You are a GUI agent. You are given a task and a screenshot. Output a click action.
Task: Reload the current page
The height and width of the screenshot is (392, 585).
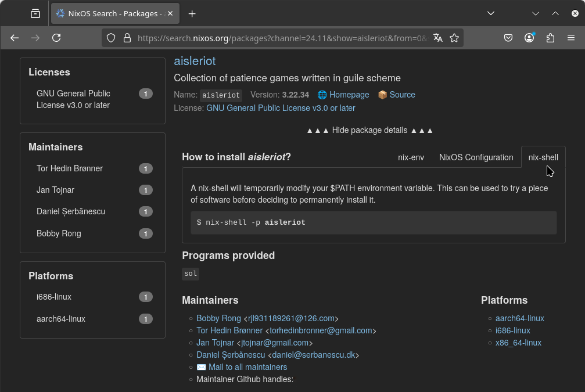pyautogui.click(x=56, y=38)
